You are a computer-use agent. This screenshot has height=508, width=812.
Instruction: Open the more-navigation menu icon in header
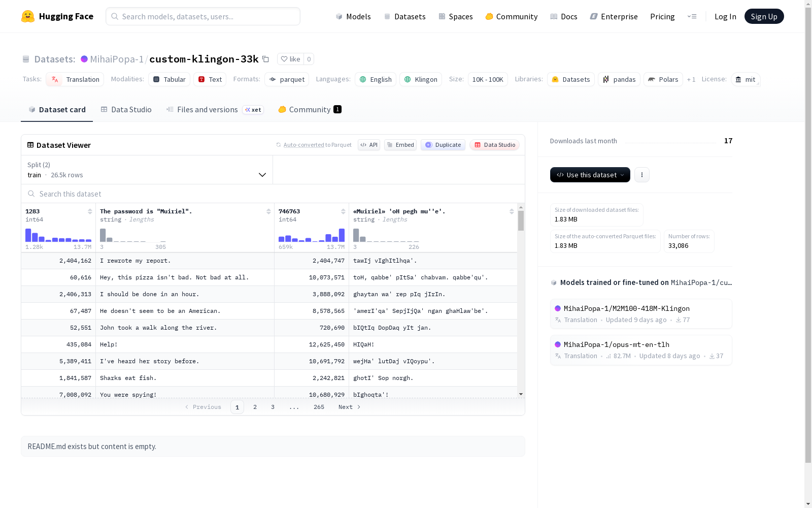click(692, 16)
